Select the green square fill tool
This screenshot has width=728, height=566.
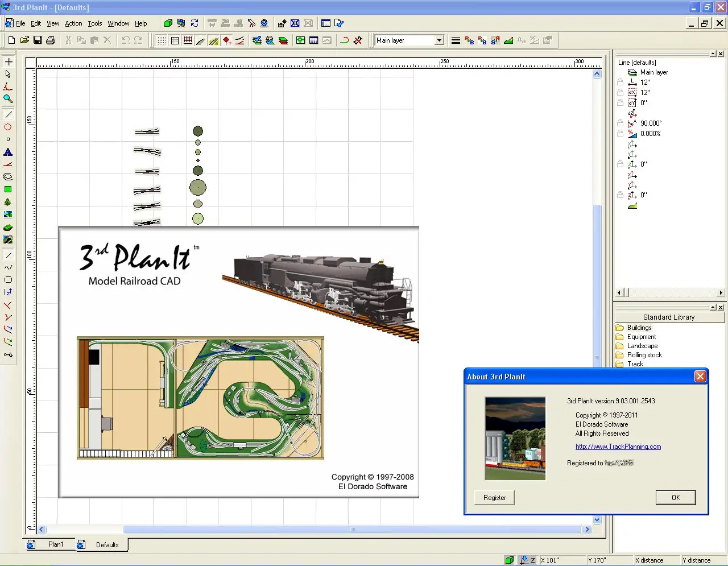click(8, 189)
